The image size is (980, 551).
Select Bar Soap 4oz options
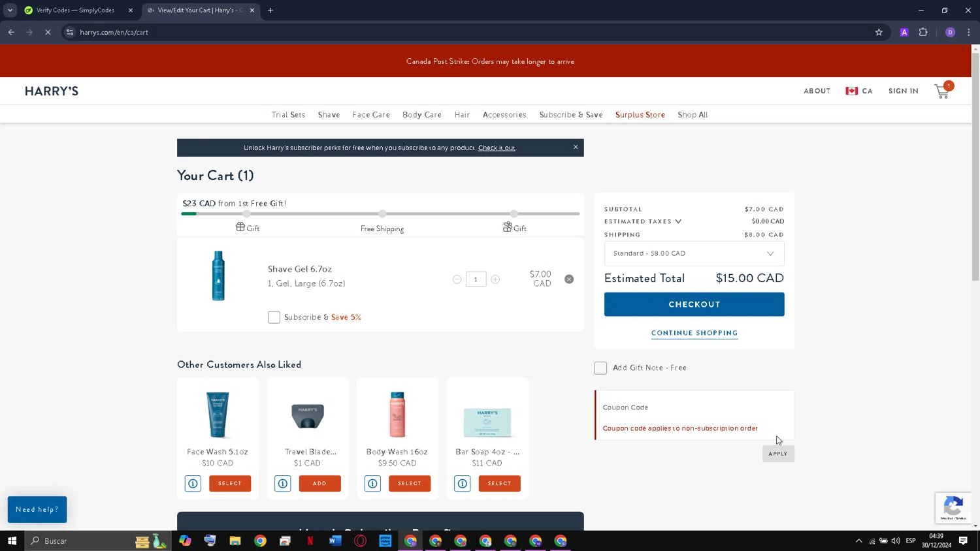click(499, 484)
